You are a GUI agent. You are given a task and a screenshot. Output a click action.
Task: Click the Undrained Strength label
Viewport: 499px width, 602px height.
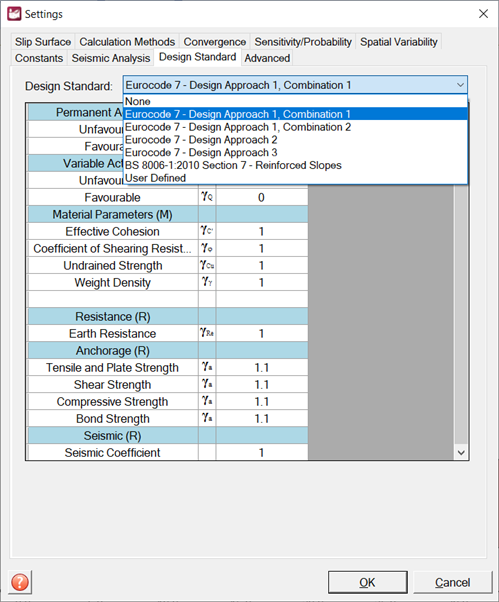click(112, 265)
